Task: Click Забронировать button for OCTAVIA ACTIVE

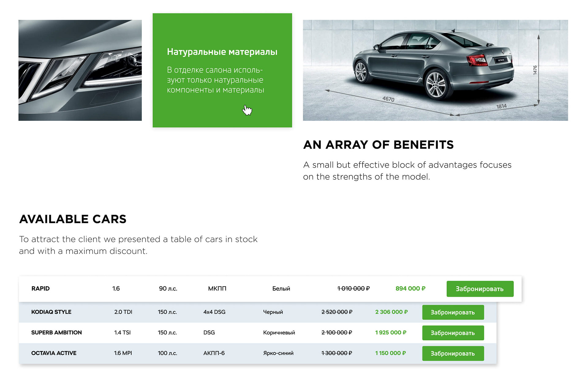Action: click(453, 353)
